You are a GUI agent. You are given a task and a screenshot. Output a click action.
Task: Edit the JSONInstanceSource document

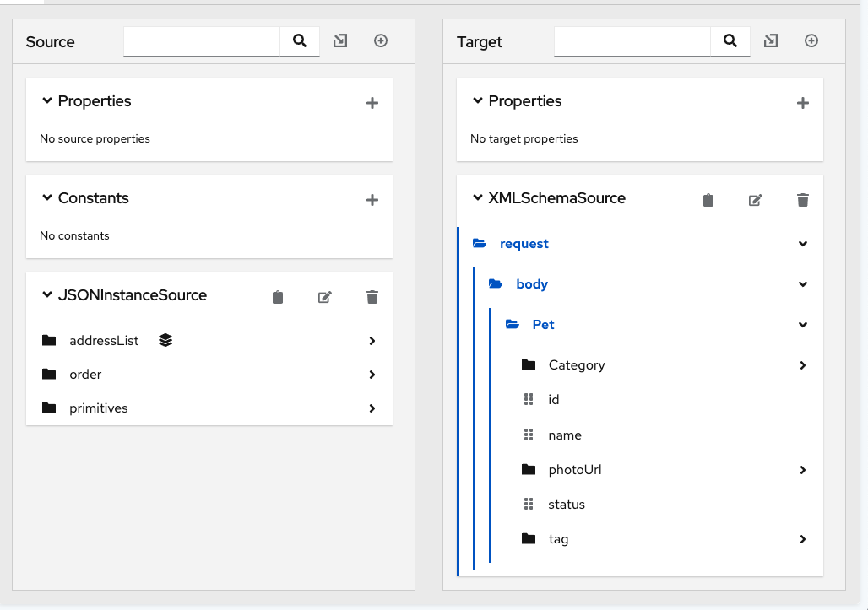point(325,297)
